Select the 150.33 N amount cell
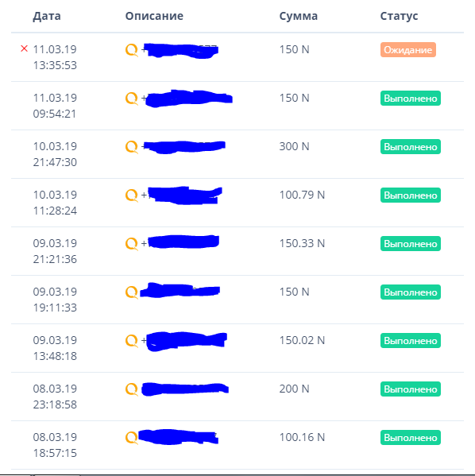 coord(302,243)
